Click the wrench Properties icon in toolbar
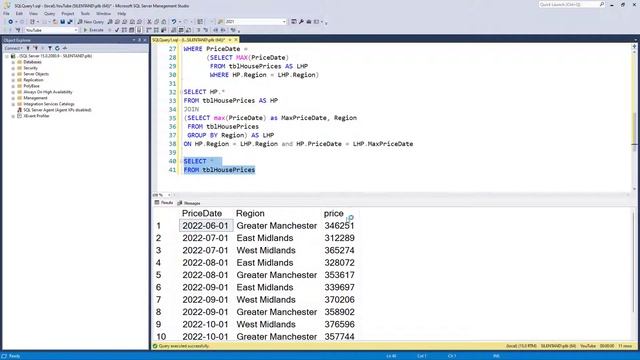640x360 pixels. click(302, 22)
